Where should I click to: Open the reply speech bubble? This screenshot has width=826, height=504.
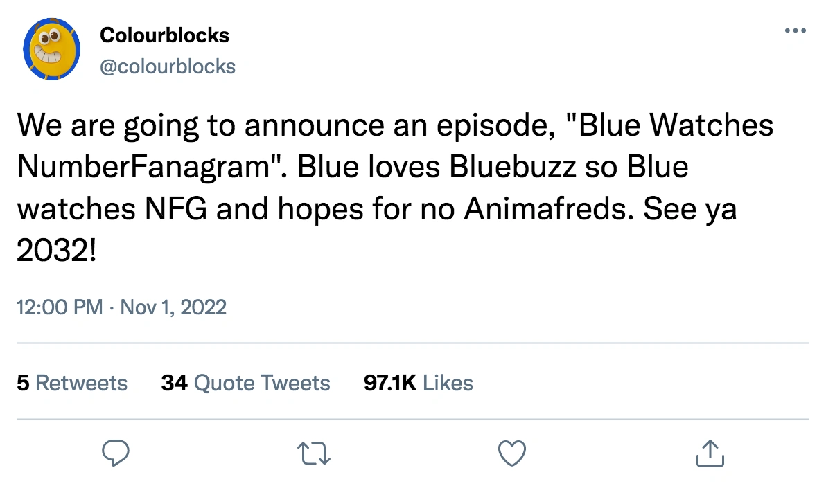point(116,453)
